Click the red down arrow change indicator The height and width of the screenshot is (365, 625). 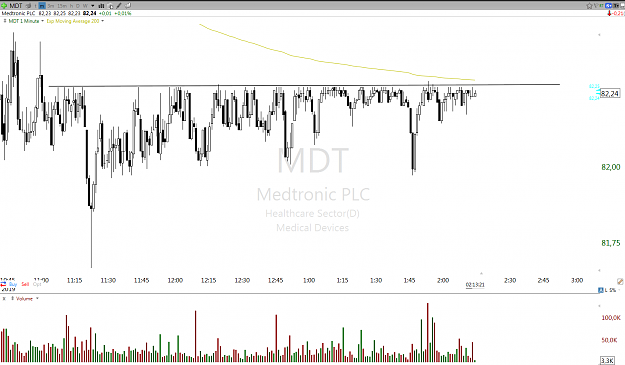609,13
